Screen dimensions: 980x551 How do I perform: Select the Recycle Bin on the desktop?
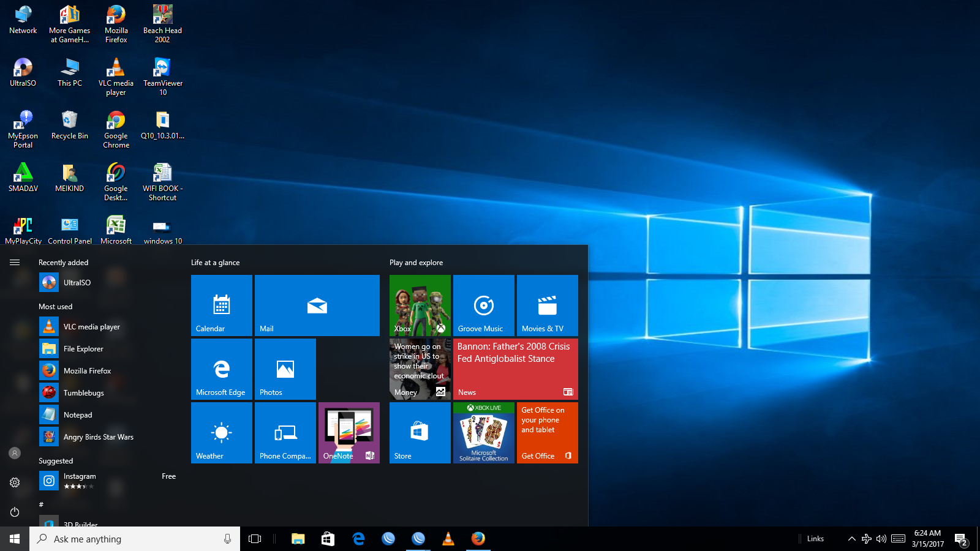coord(70,125)
